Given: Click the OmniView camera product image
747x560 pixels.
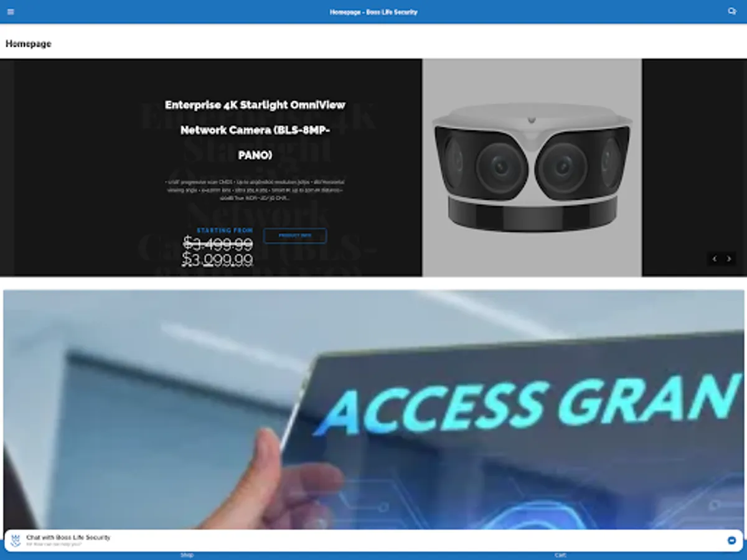Looking at the screenshot, I should pyautogui.click(x=532, y=167).
